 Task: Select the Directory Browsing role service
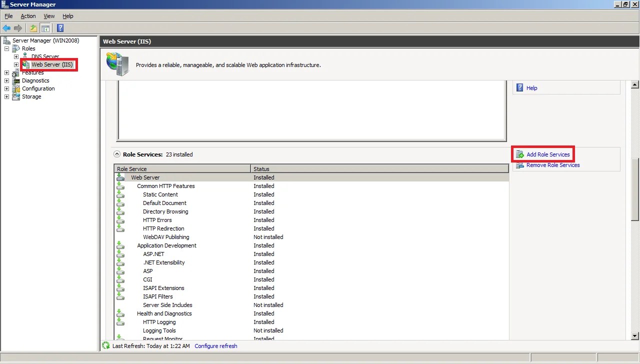[x=312, y=211]
